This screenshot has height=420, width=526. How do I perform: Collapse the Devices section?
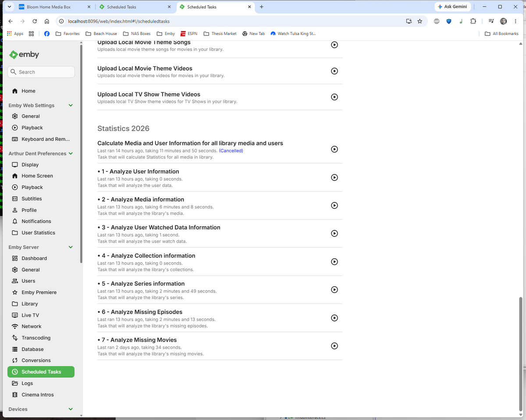tap(71, 409)
